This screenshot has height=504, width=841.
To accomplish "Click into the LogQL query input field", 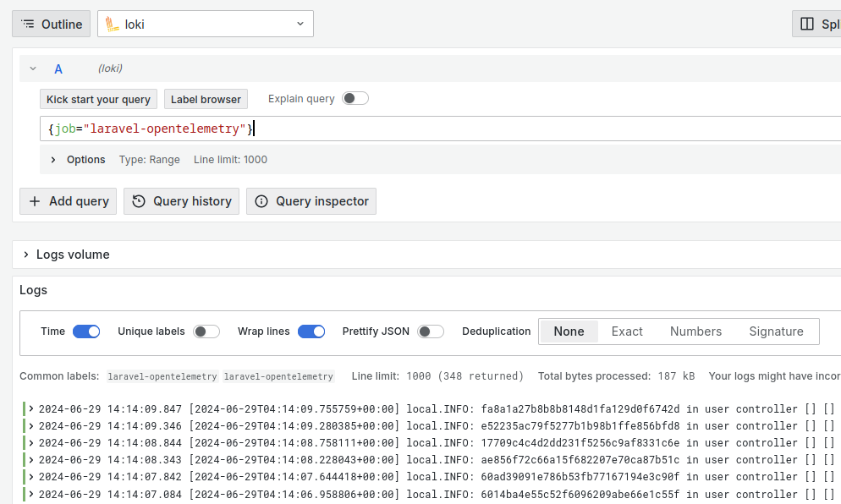I will [440, 129].
